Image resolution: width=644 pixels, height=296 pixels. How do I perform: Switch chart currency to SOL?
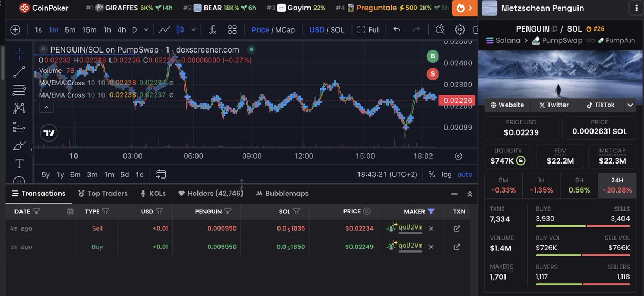tap(337, 30)
